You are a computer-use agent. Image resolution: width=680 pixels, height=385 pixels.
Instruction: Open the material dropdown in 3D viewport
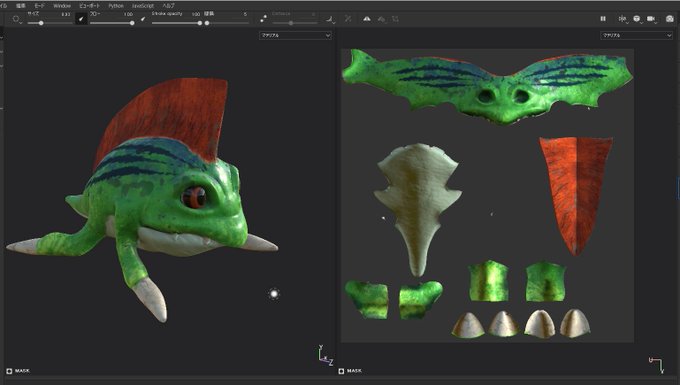(x=295, y=35)
